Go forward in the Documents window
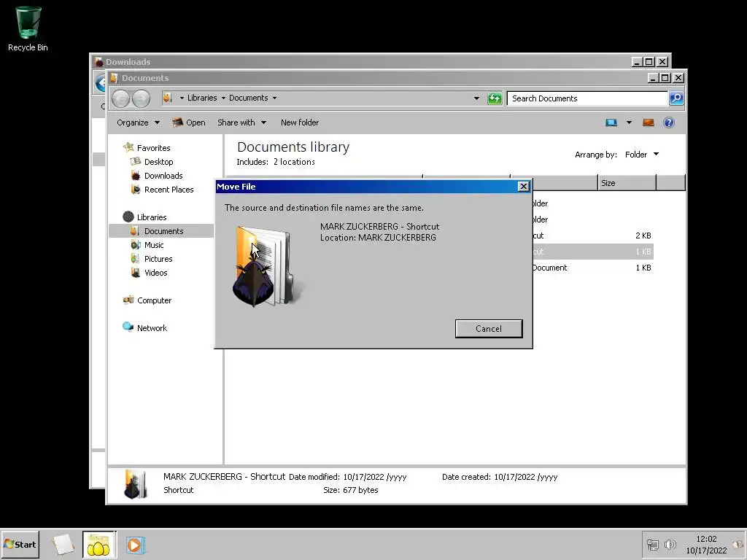Image resolution: width=747 pixels, height=560 pixels. click(141, 98)
